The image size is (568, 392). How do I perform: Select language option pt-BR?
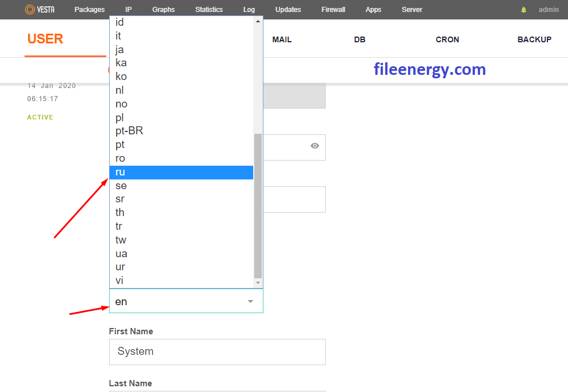[x=181, y=131]
